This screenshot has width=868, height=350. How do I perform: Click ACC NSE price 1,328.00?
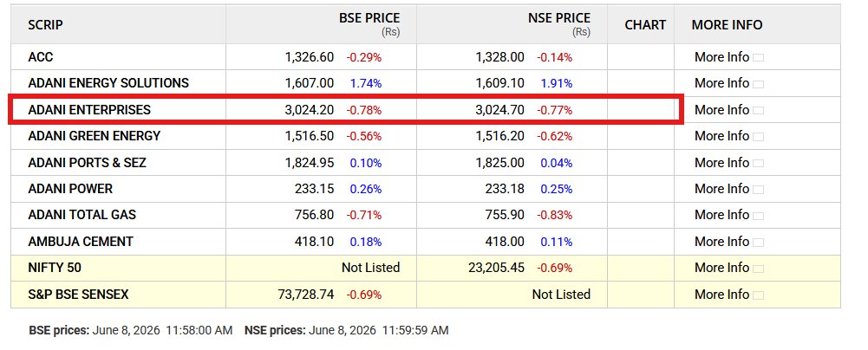499,57
